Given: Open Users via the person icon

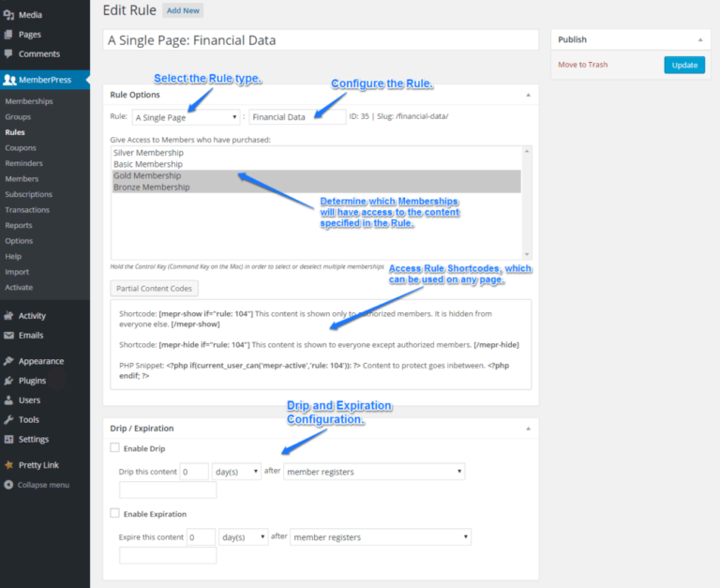Looking at the screenshot, I should coord(8,400).
